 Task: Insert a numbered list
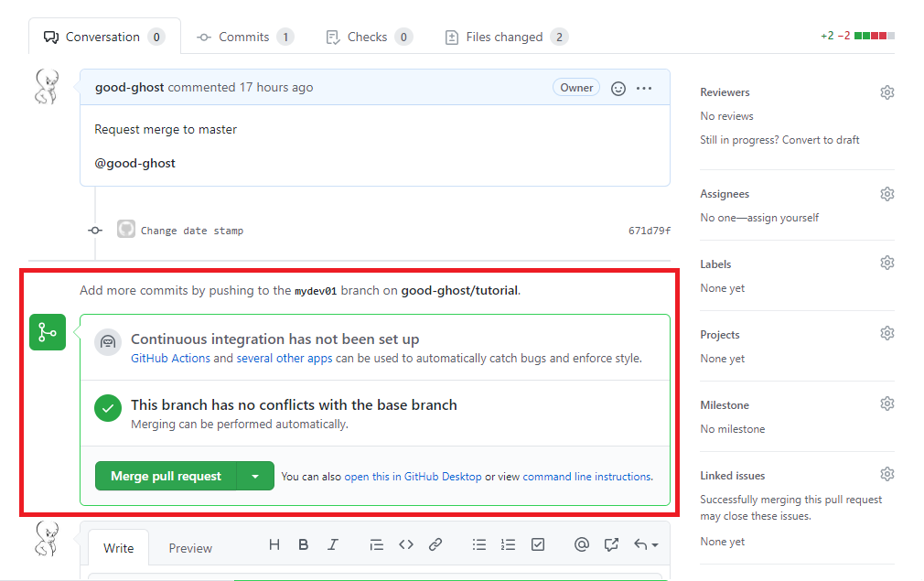click(x=508, y=544)
